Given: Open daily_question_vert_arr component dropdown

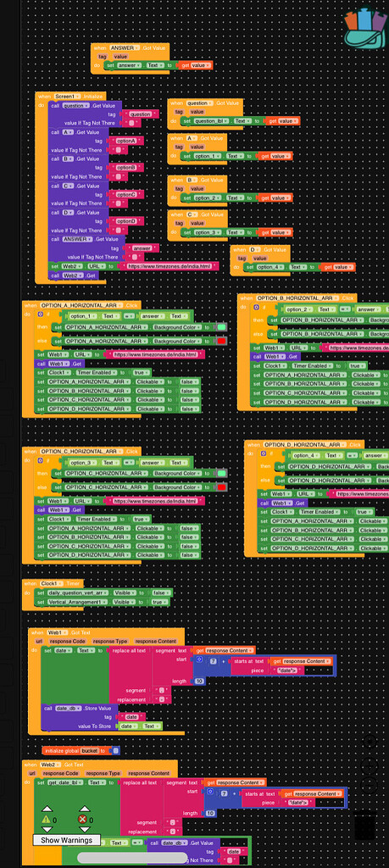Looking at the screenshot, I should [77, 593].
